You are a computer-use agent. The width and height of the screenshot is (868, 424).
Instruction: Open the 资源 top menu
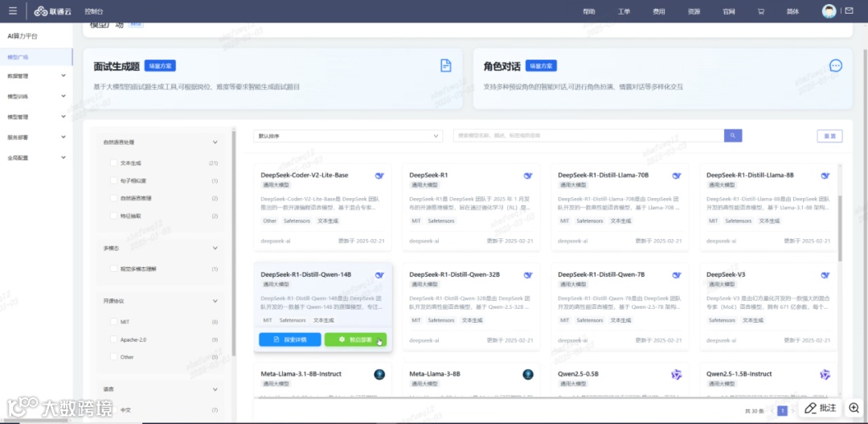(694, 11)
